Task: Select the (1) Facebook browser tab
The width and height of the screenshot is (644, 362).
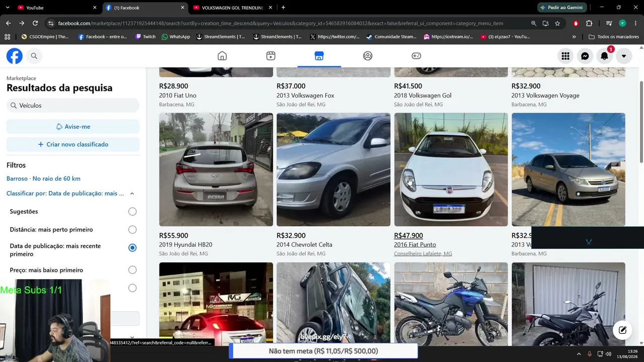Action: 144,8
